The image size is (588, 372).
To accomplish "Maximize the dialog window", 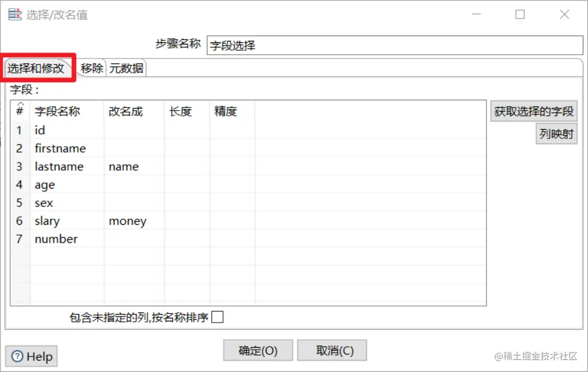I will pos(520,14).
